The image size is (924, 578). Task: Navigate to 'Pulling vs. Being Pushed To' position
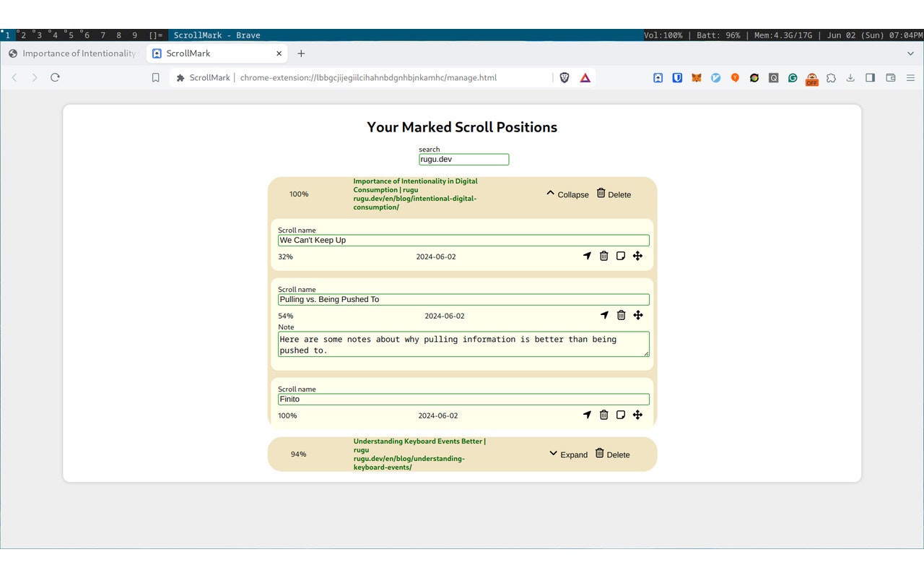(x=604, y=315)
